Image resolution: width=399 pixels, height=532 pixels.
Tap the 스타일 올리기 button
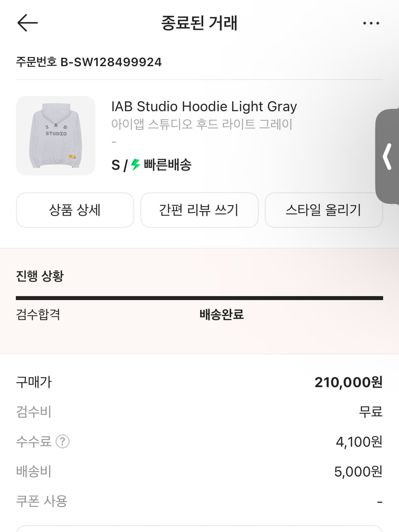pyautogui.click(x=323, y=210)
